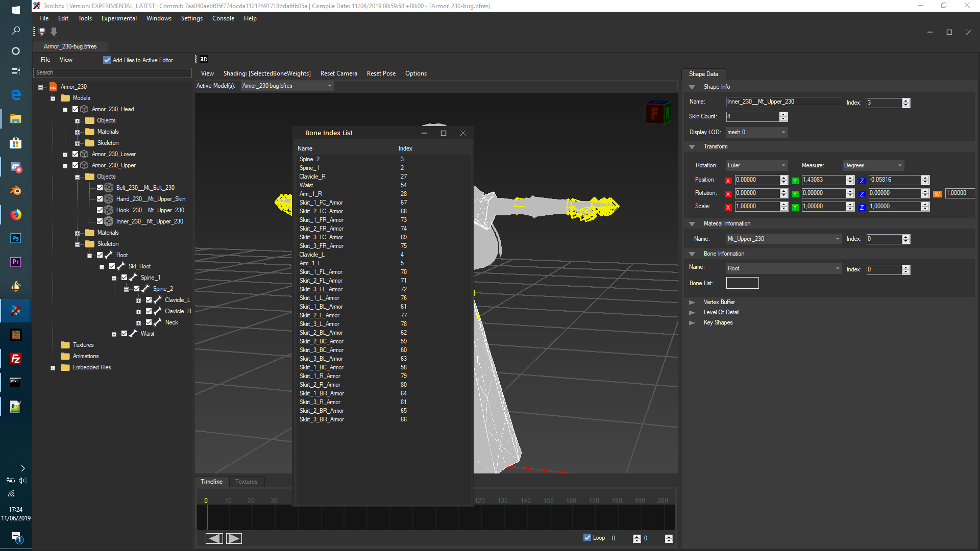The height and width of the screenshot is (551, 980).
Task: Click the Reset Camera button
Action: [338, 73]
